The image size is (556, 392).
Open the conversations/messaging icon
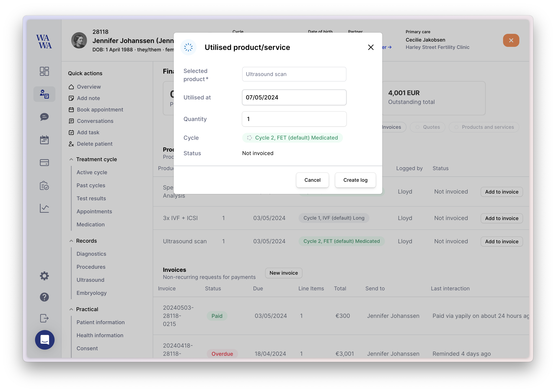coord(44,117)
